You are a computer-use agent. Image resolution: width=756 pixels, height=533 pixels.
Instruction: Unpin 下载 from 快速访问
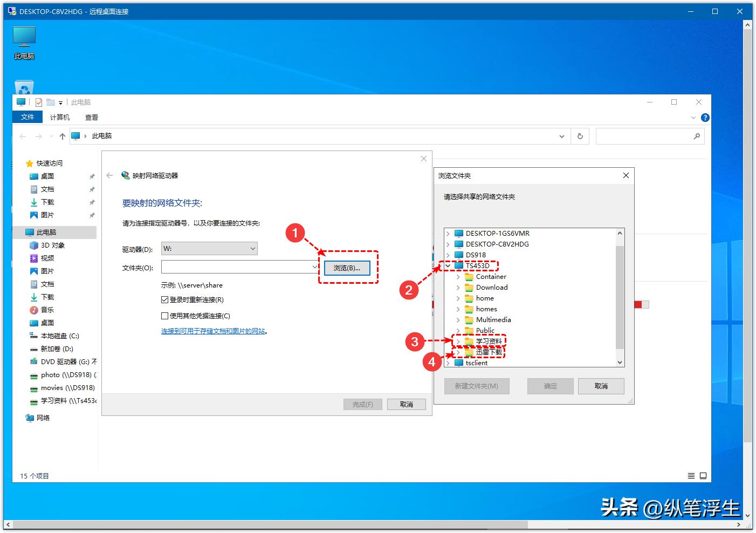92,202
